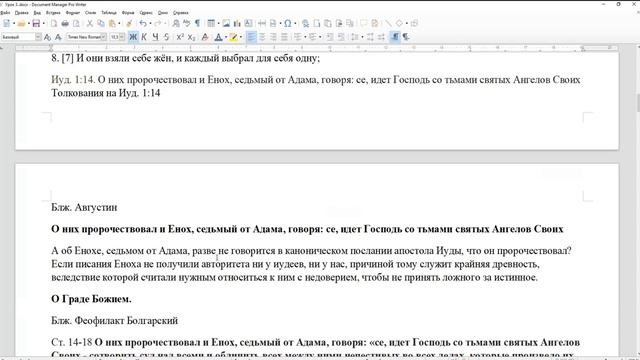640x360 pixels.
Task: Insert special character Omega icon
Action: 288,24
